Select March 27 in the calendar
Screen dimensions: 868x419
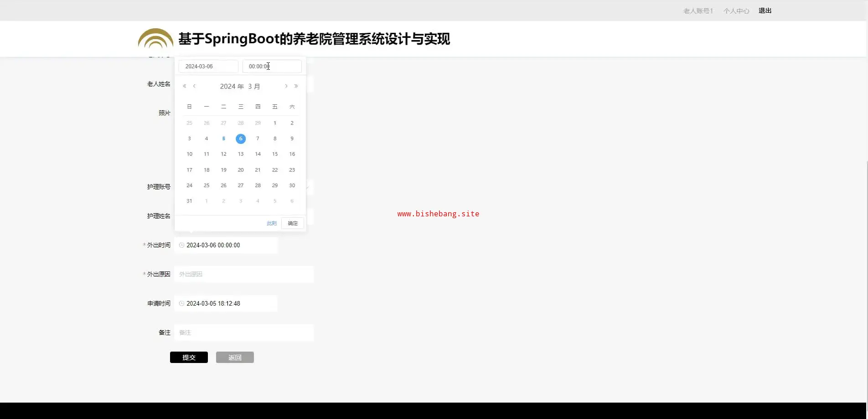[241, 185]
